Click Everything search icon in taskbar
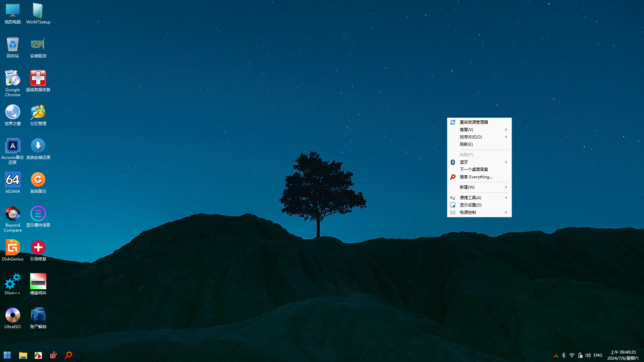 [x=68, y=355]
